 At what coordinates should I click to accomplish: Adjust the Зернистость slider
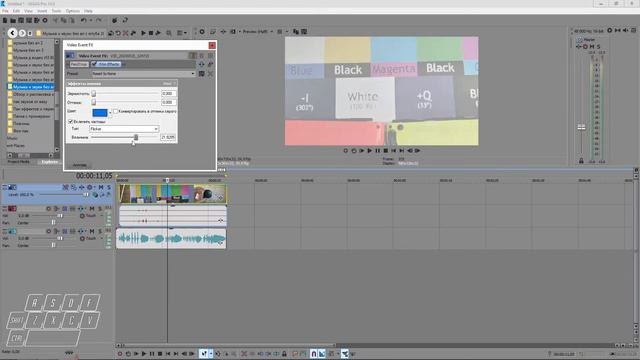point(93,93)
